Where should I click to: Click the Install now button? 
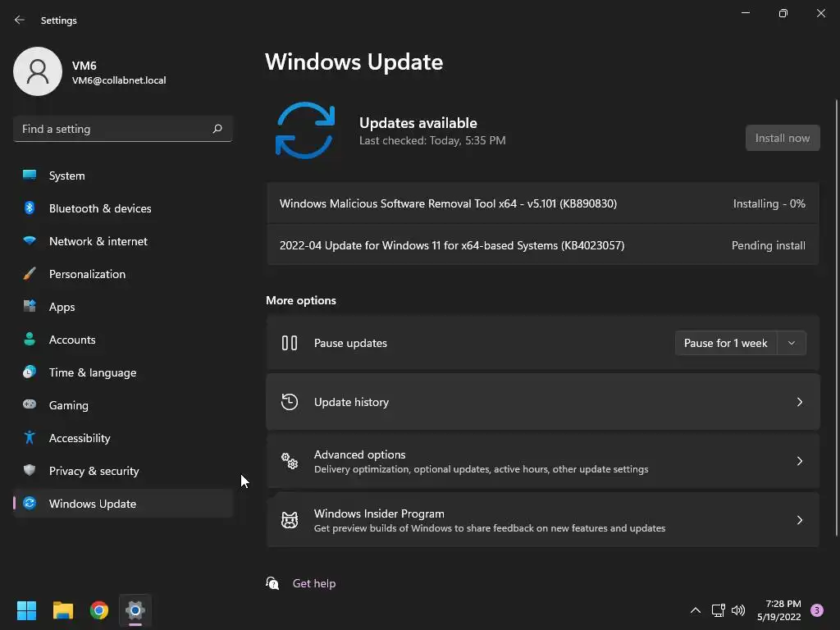(783, 138)
